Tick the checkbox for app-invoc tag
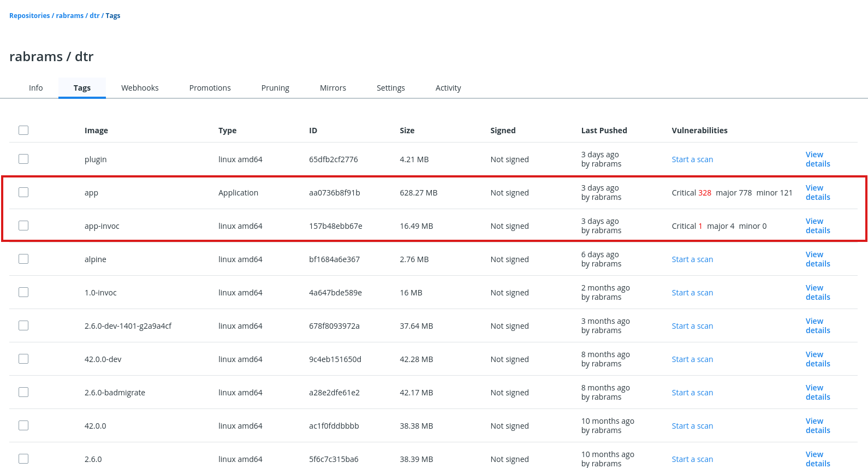This screenshot has width=868, height=468. point(23,226)
